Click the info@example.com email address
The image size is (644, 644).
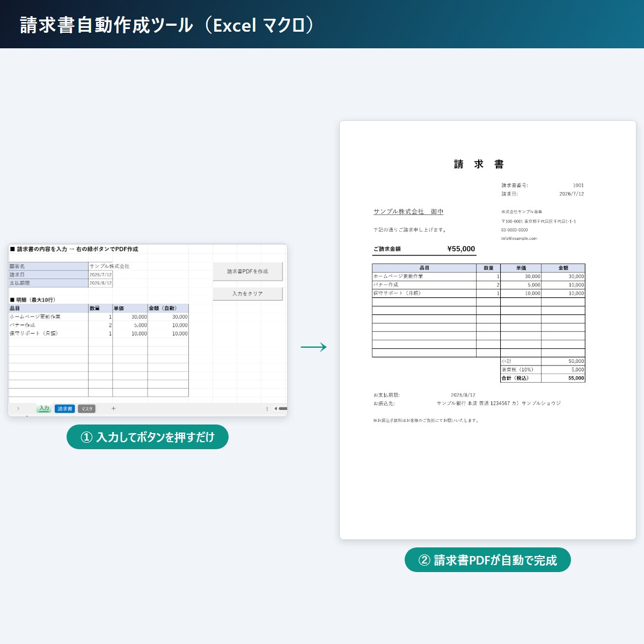pos(519,238)
